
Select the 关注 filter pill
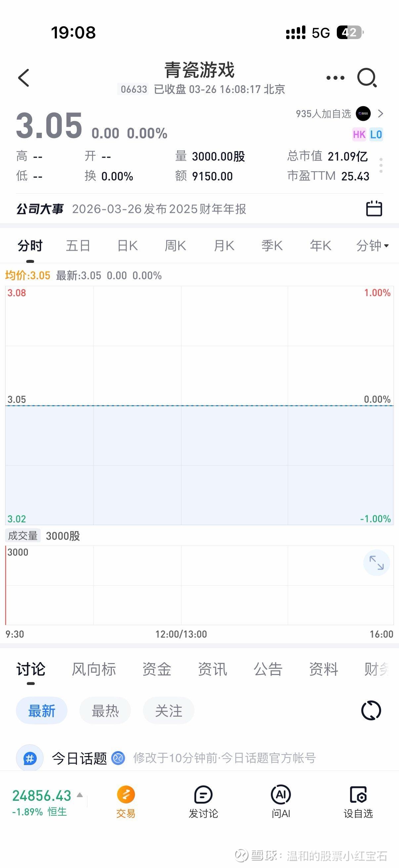pos(168,711)
